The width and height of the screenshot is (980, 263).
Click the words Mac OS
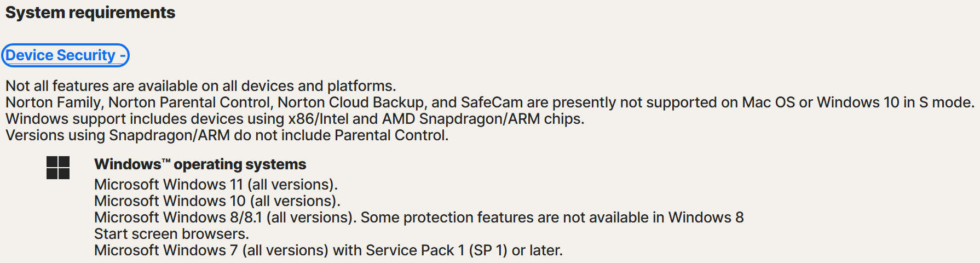[x=768, y=102]
